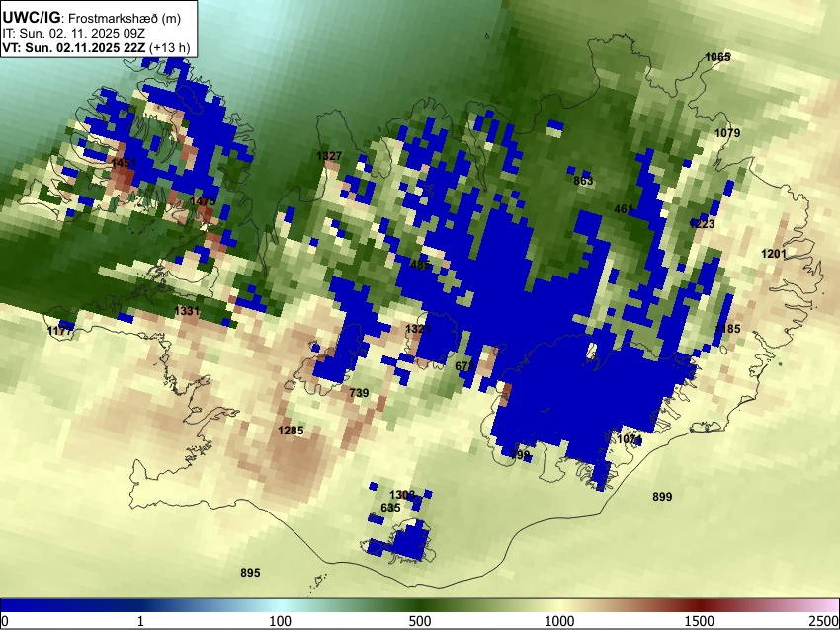840x630 pixels.
Task: Click the value label 899
Action: (x=662, y=497)
